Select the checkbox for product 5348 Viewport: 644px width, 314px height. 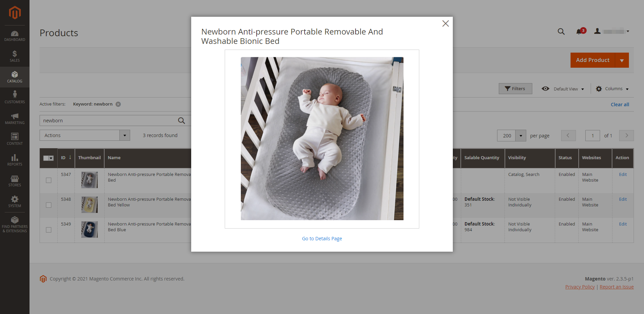pyautogui.click(x=49, y=205)
